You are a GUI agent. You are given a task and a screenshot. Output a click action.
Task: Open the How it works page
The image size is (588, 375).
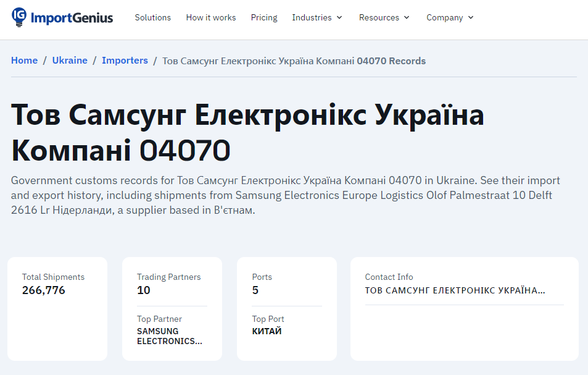210,18
